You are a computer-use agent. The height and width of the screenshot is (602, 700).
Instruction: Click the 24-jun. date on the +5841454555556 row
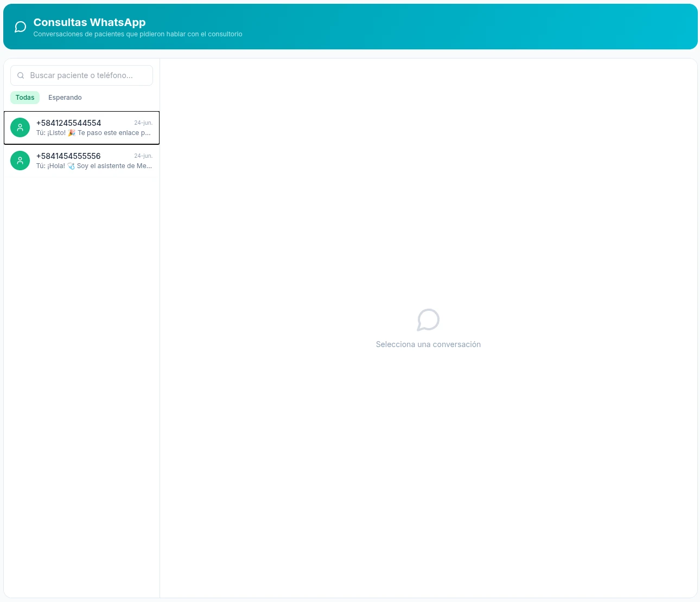143,156
